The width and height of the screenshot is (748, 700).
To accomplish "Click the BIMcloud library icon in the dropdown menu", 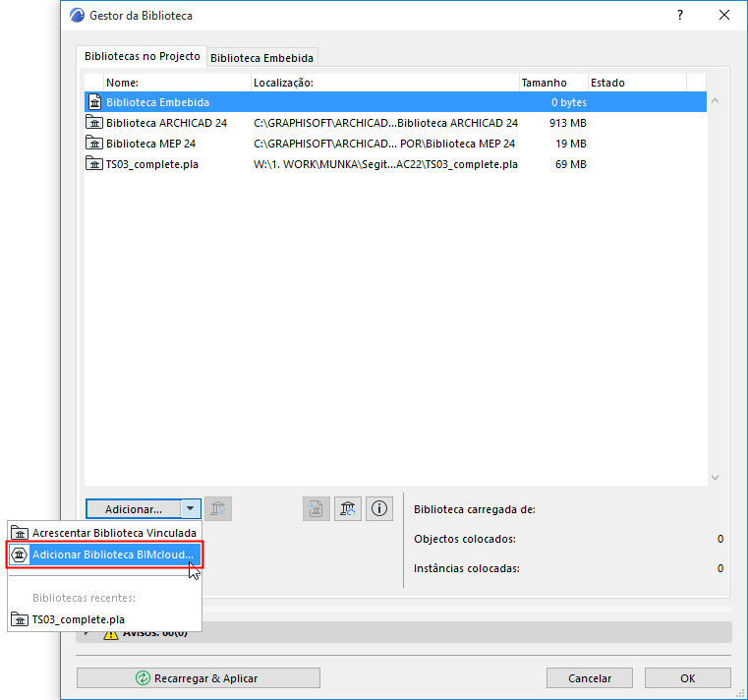I will pyautogui.click(x=19, y=554).
